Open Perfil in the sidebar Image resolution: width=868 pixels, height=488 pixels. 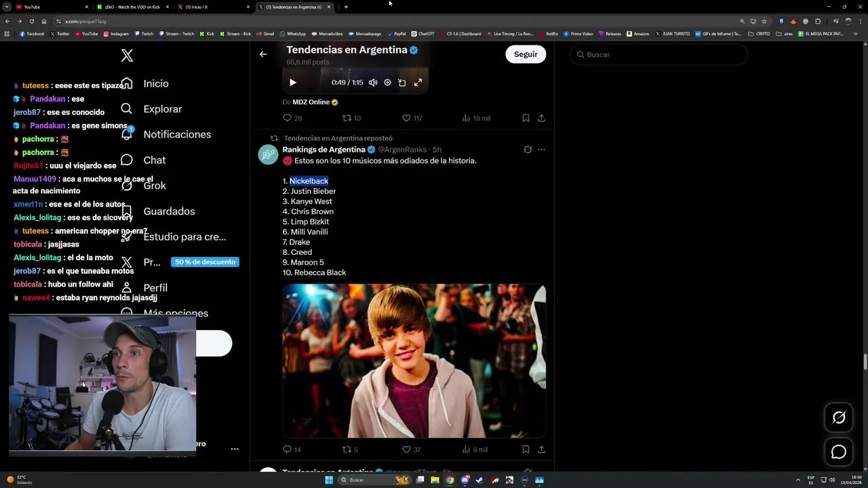pyautogui.click(x=144, y=288)
